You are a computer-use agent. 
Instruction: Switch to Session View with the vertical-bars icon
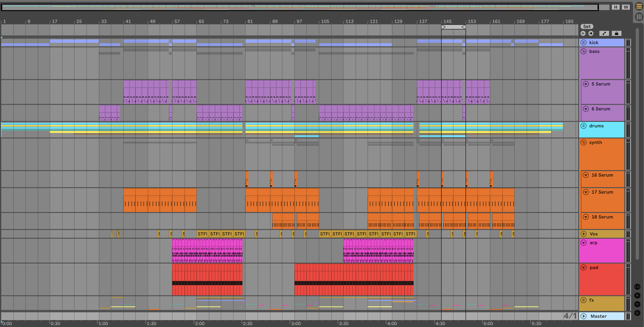(639, 17)
